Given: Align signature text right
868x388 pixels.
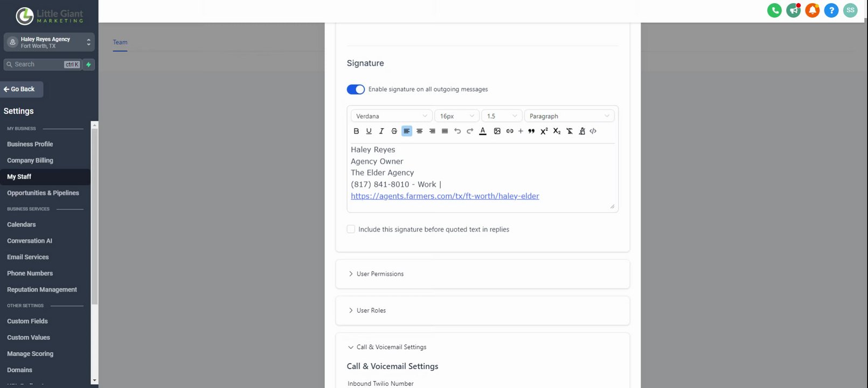Looking at the screenshot, I should point(432,131).
